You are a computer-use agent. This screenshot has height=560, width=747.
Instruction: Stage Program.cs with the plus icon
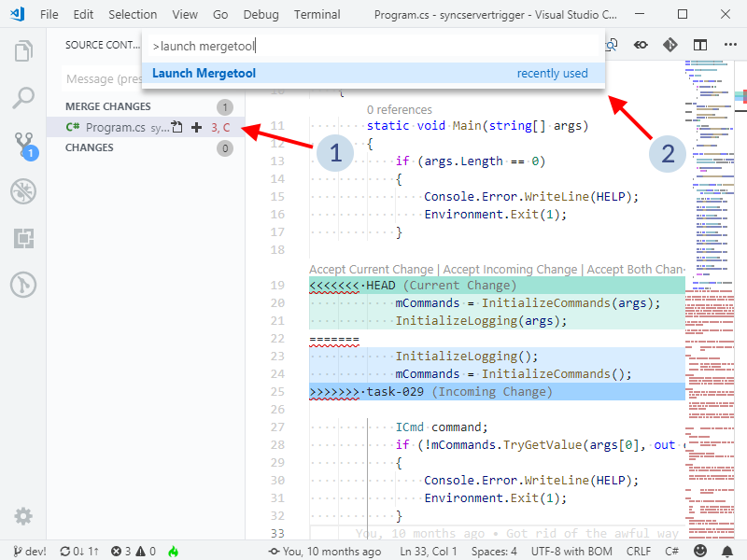pos(196,127)
